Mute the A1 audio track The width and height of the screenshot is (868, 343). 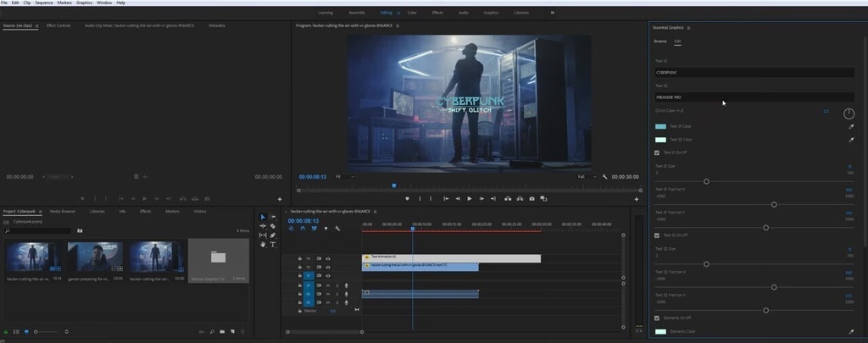[x=328, y=285]
